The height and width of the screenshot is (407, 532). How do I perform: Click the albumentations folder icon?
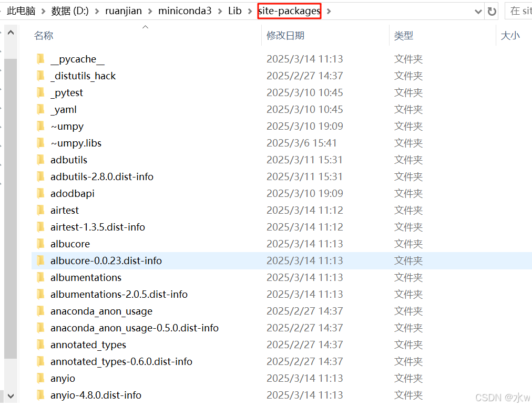pyautogui.click(x=40, y=277)
